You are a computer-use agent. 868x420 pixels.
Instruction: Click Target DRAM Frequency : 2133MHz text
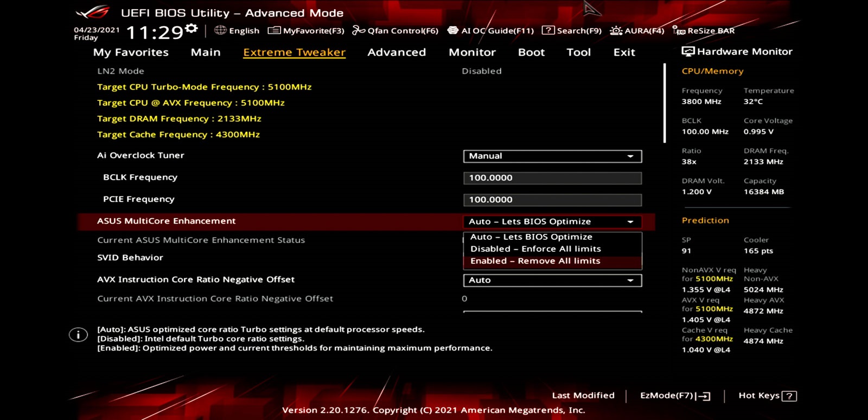(179, 119)
